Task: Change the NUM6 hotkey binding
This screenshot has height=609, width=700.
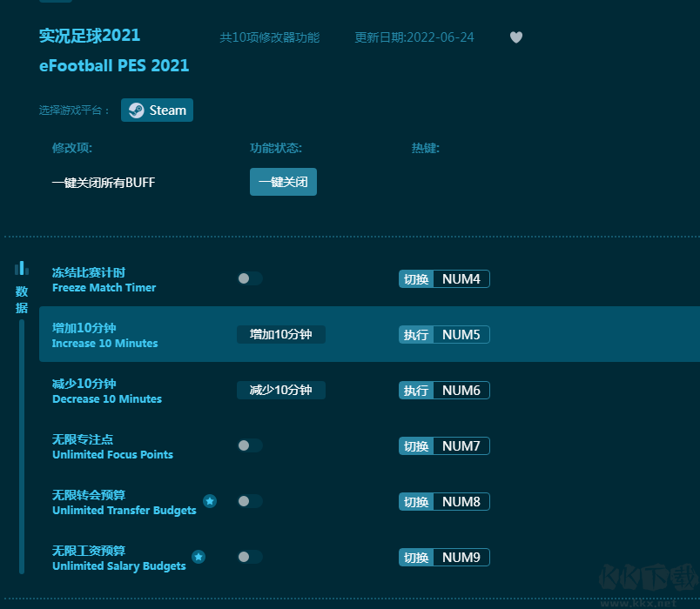Action: (x=461, y=391)
